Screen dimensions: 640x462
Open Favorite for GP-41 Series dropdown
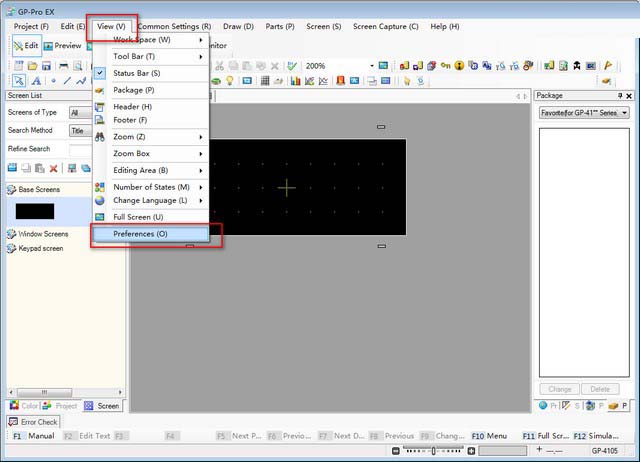[584, 113]
